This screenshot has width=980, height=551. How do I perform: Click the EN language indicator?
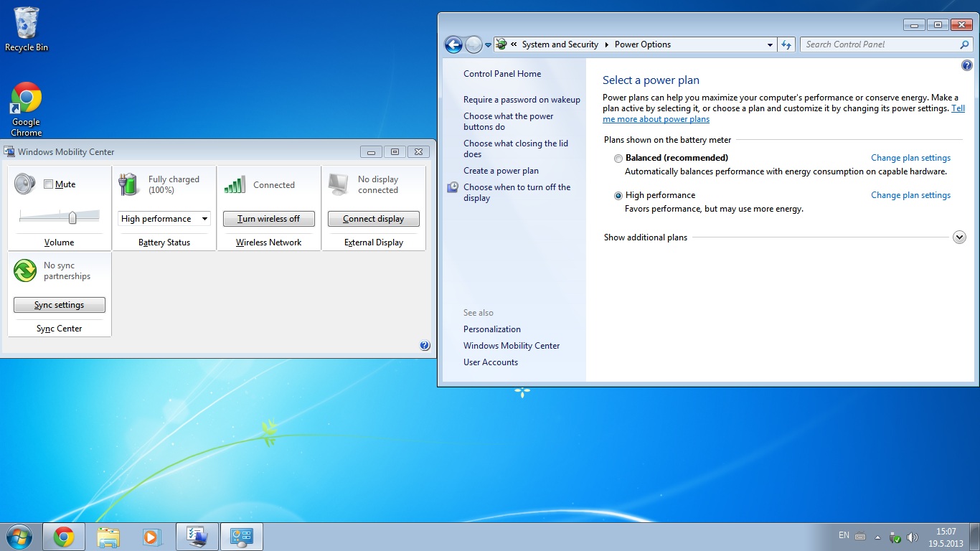pyautogui.click(x=844, y=535)
